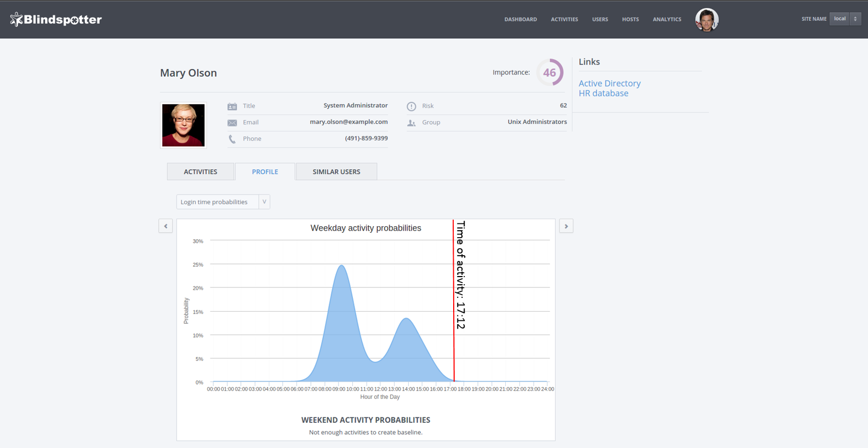The width and height of the screenshot is (868, 448).
Task: Click the Phone handset icon
Action: [232, 139]
